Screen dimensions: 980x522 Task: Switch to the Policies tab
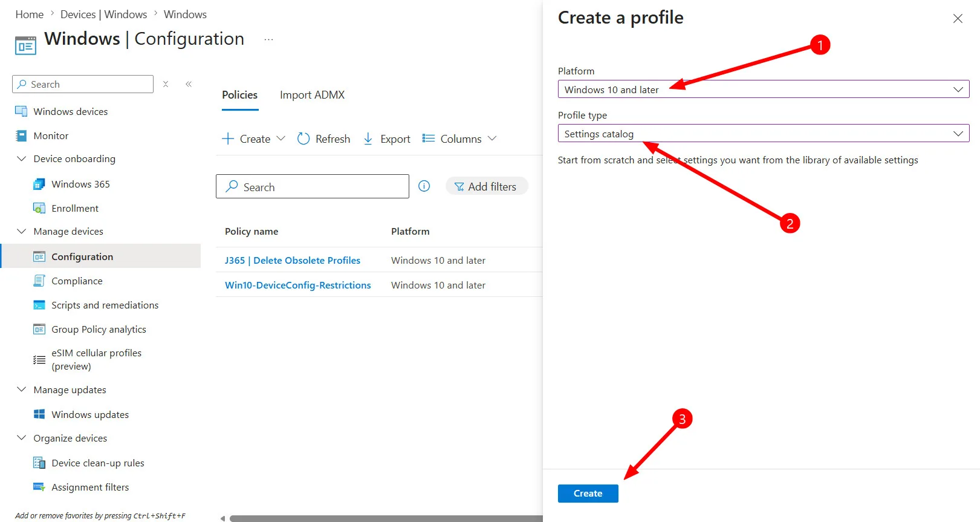coord(240,95)
